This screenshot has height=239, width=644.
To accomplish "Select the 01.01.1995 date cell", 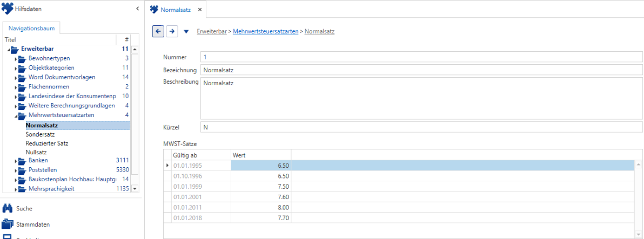I will [x=201, y=165].
